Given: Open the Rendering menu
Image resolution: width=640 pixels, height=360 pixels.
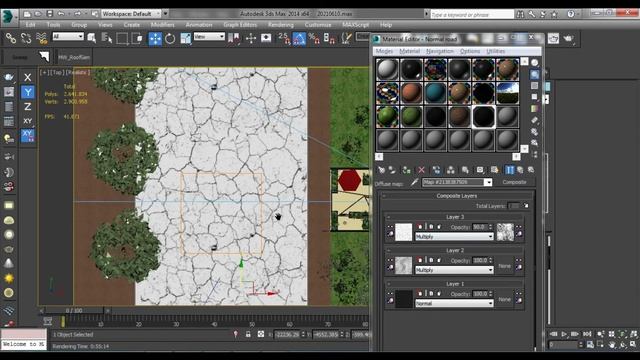Looking at the screenshot, I should (x=281, y=25).
